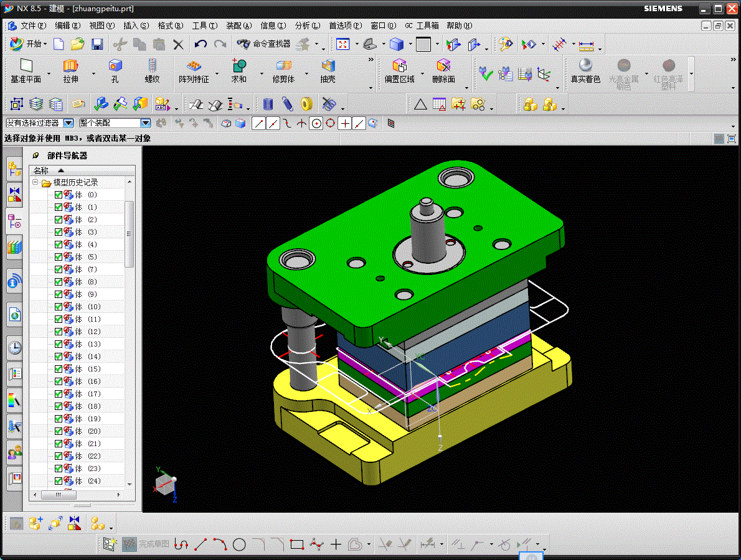Click the Save floppy disk icon

[97, 44]
